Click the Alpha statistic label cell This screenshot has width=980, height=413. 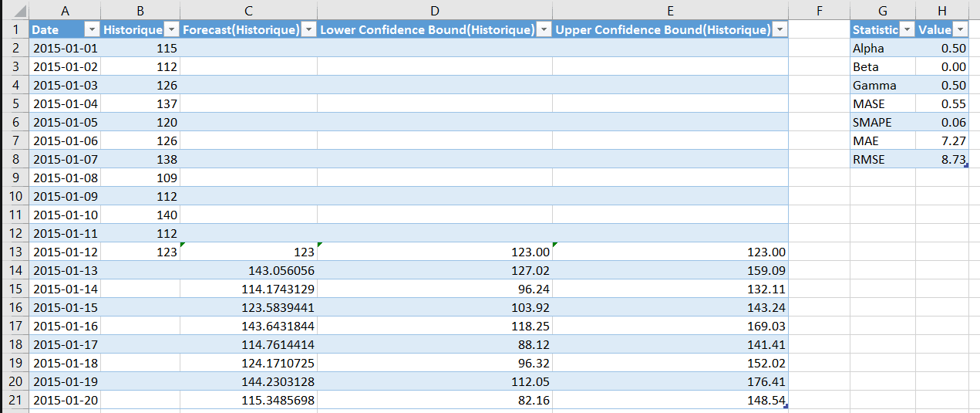882,48
